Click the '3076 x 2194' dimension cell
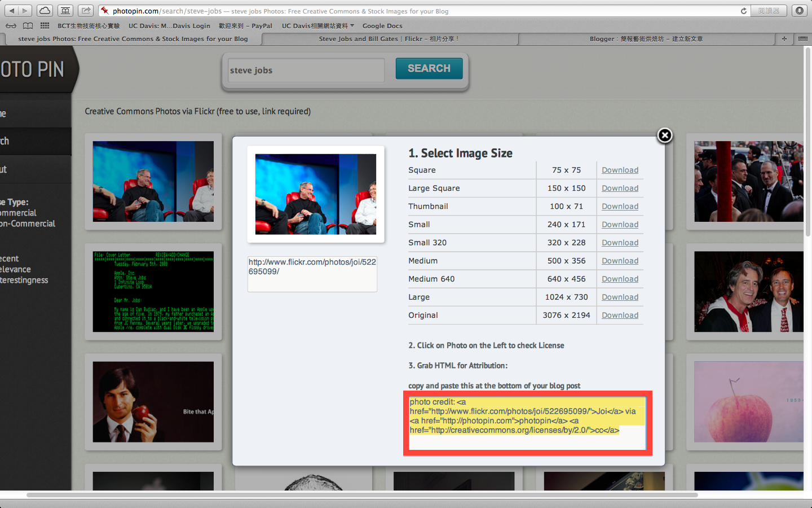 tap(566, 315)
